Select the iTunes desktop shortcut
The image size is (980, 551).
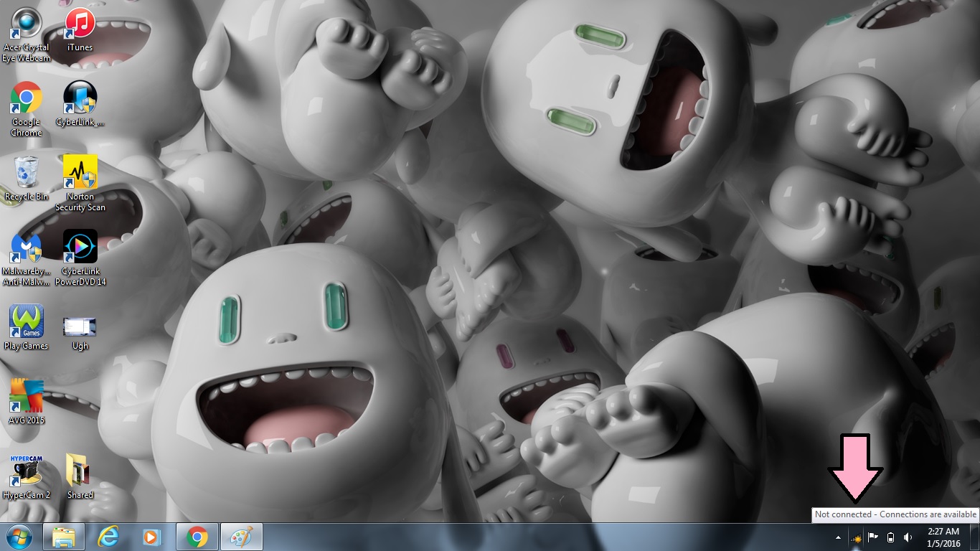click(x=80, y=30)
